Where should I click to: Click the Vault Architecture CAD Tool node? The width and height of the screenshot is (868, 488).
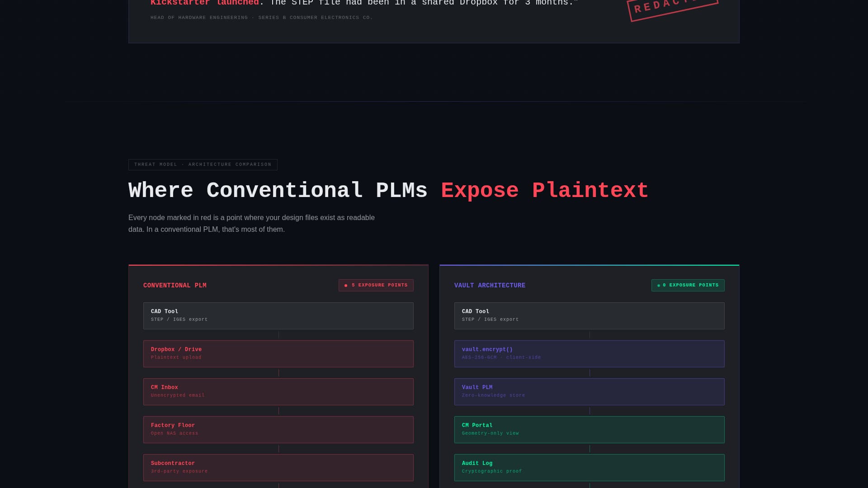coord(590,316)
